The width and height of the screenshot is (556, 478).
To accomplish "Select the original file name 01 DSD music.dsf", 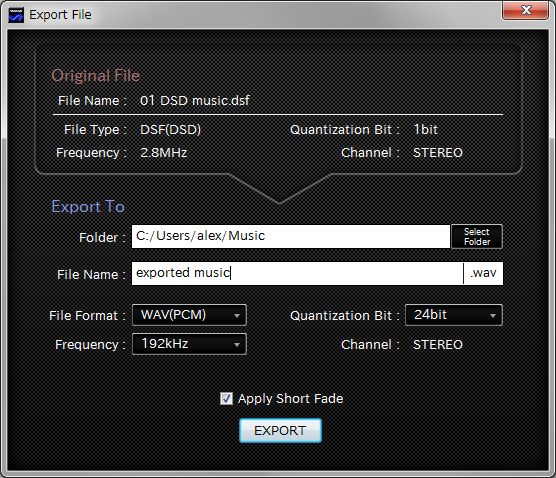I will pyautogui.click(x=195, y=101).
